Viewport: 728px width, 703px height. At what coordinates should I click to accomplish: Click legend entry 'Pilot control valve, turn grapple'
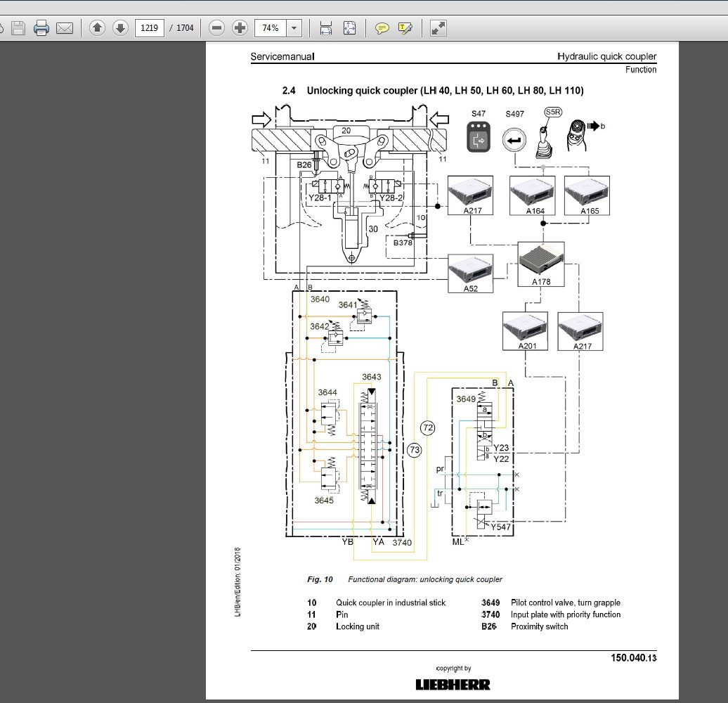(x=566, y=602)
